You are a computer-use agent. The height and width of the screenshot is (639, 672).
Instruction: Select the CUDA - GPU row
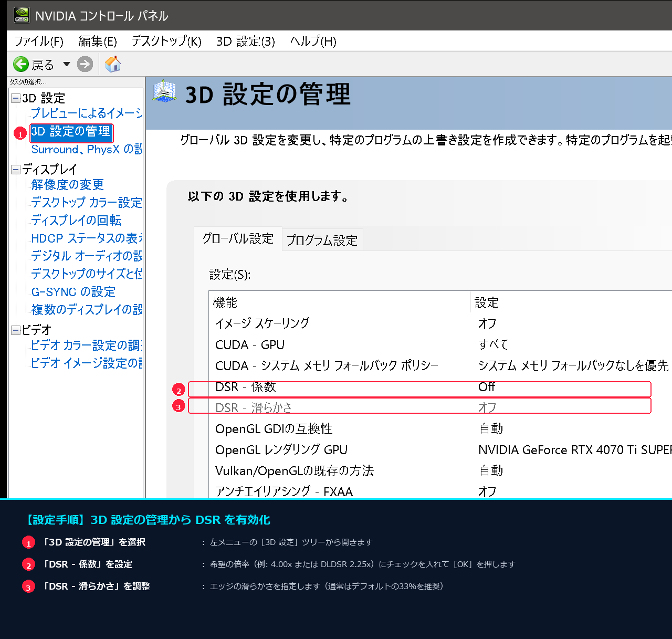440,344
